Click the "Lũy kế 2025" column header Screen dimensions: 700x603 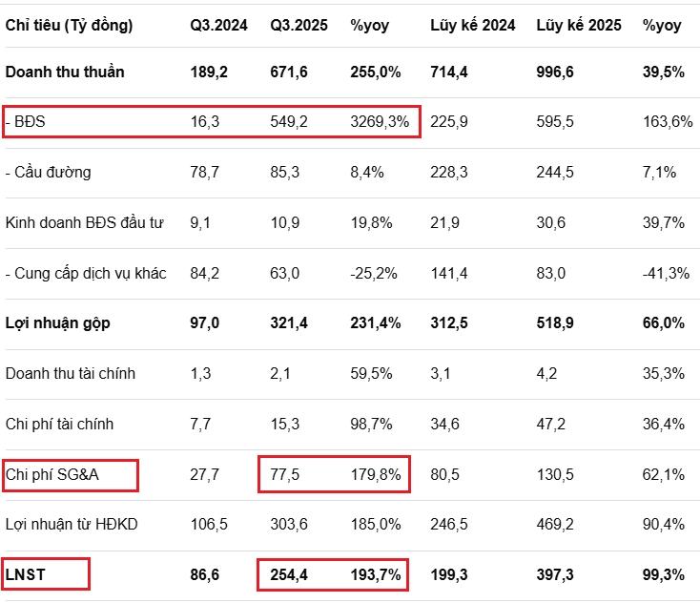click(x=576, y=26)
